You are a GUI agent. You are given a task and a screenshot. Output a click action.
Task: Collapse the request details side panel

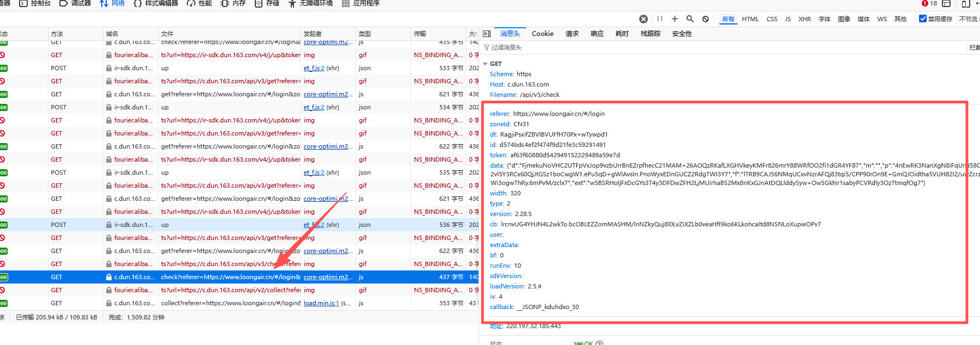487,34
